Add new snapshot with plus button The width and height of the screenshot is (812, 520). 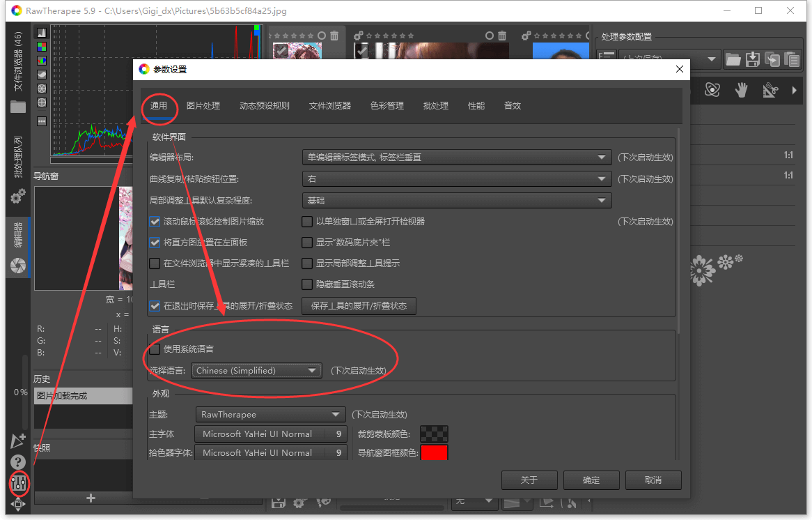point(91,498)
